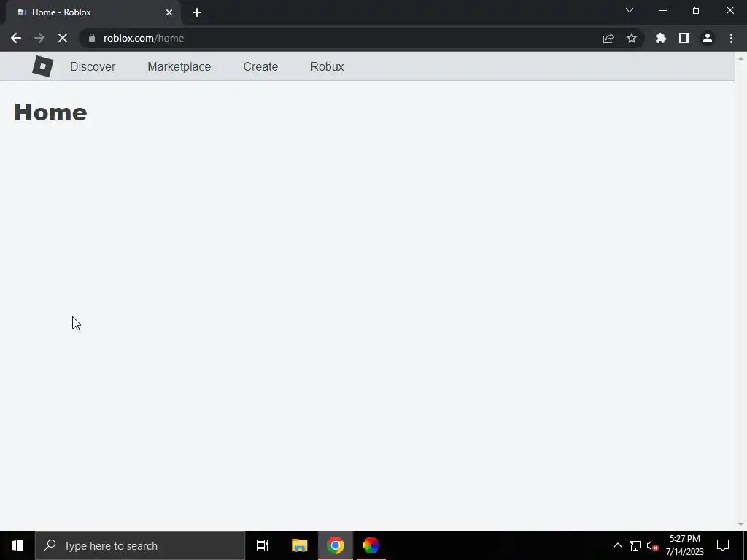Open the Windows Start menu
The image size is (747, 560).
click(x=18, y=545)
